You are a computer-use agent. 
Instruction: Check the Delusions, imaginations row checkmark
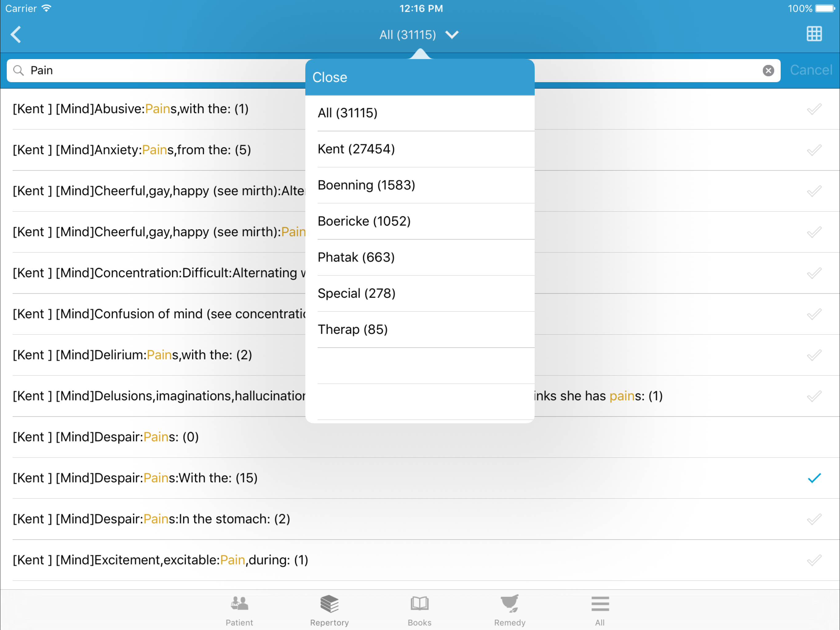coord(814,396)
